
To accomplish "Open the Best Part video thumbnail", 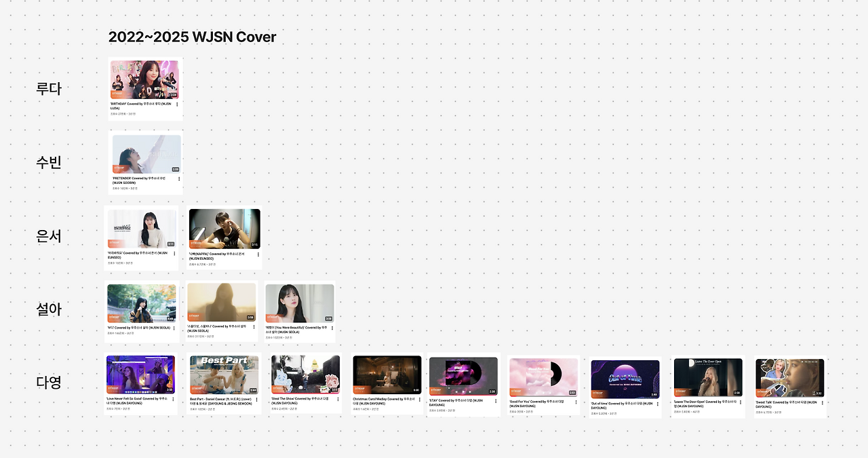I will [224, 375].
